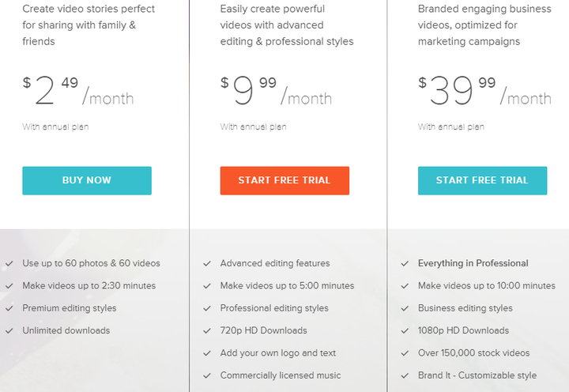Image resolution: width=569 pixels, height=392 pixels.
Task: Click 'Over 150,000 stock videos' feature text
Action: coord(473,352)
